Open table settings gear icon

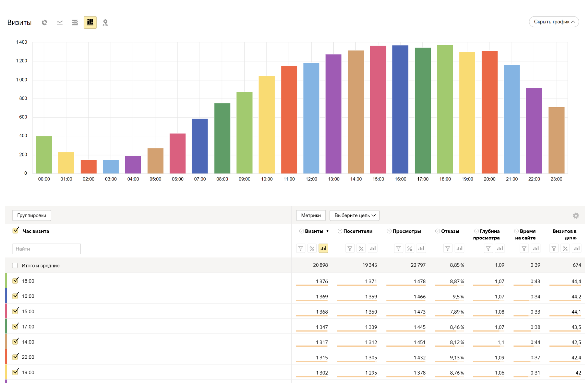[576, 216]
